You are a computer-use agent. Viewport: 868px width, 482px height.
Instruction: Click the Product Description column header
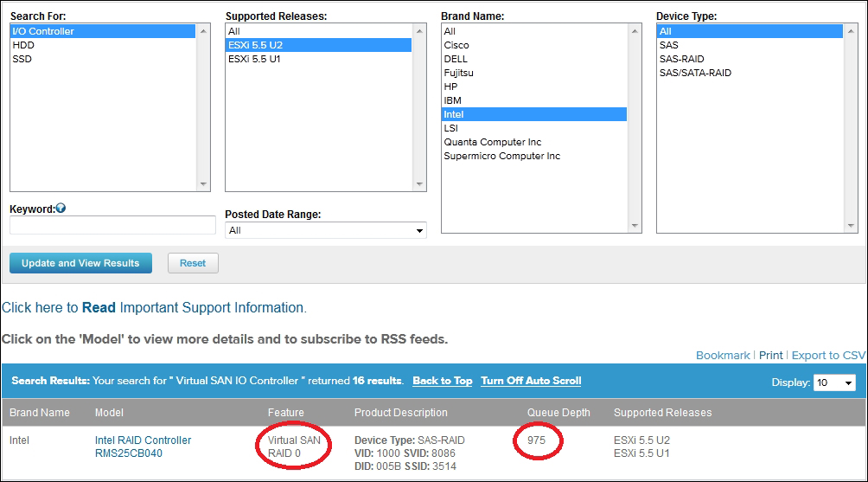tap(401, 413)
